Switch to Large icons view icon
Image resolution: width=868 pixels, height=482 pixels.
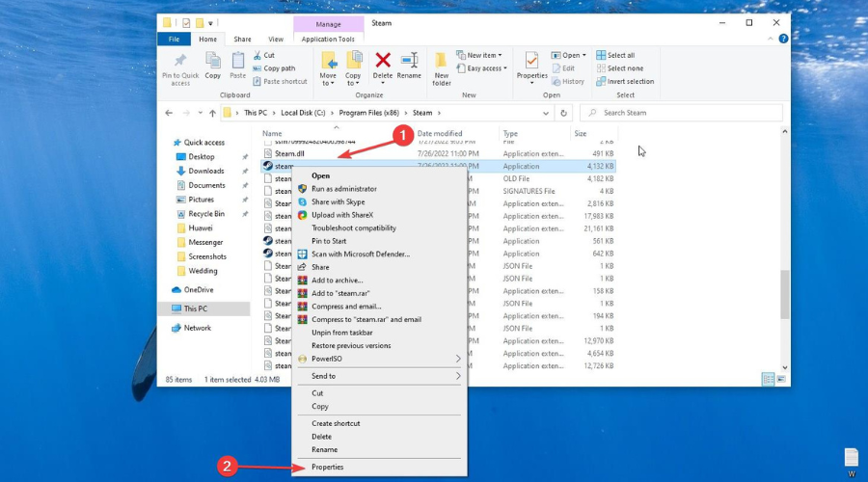[781, 379]
